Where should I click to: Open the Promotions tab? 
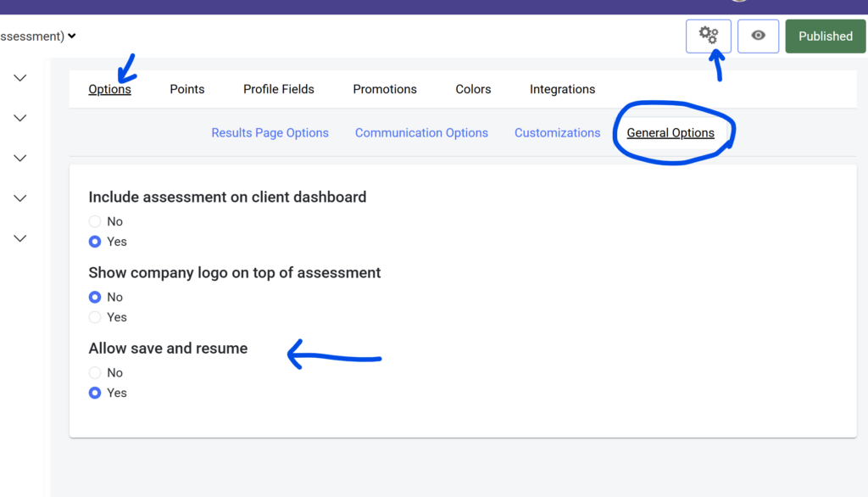[385, 89]
